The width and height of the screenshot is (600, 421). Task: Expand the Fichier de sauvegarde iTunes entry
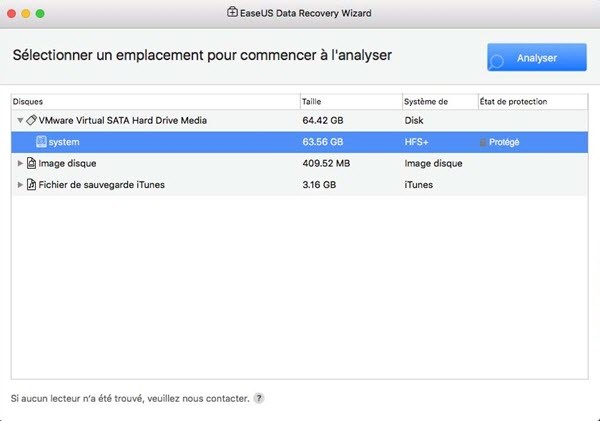pyautogui.click(x=20, y=185)
